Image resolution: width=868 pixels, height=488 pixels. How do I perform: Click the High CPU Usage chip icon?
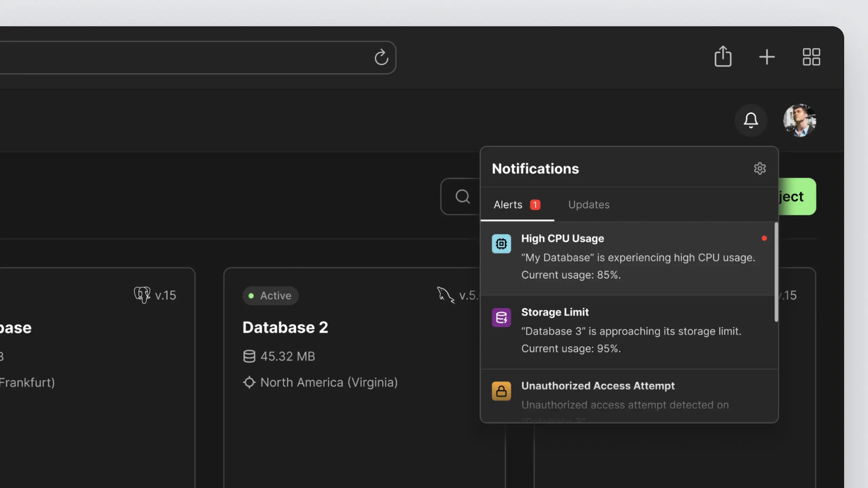(x=501, y=244)
